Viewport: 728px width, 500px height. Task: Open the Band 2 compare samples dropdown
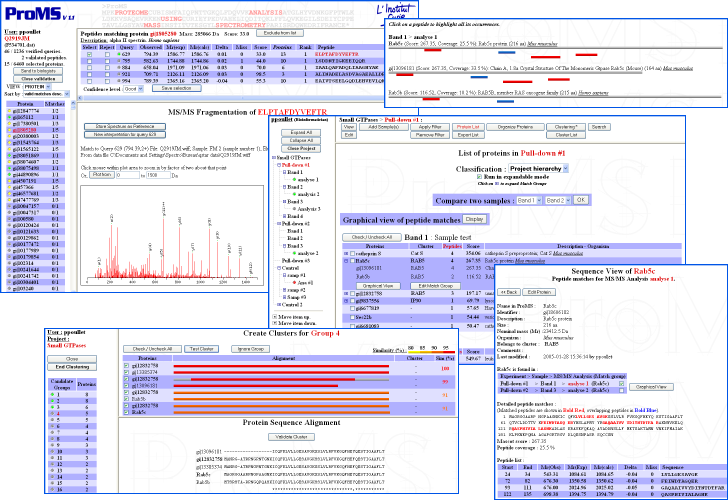pyautogui.click(x=558, y=201)
